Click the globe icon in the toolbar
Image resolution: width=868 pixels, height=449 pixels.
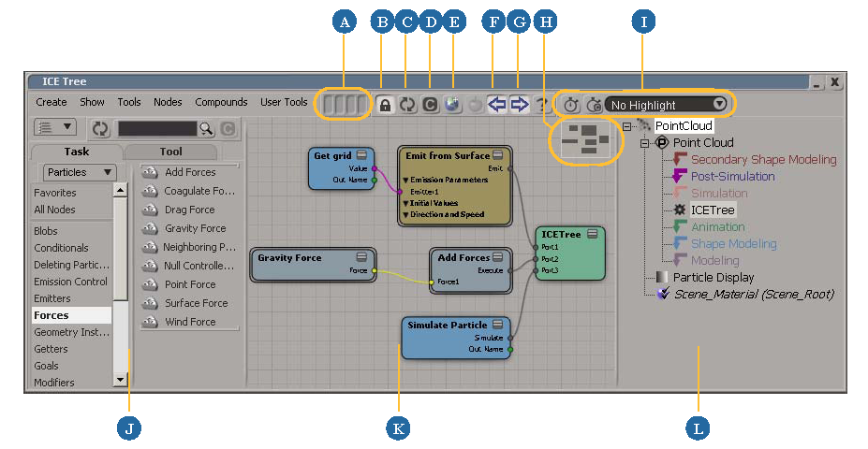click(x=453, y=105)
